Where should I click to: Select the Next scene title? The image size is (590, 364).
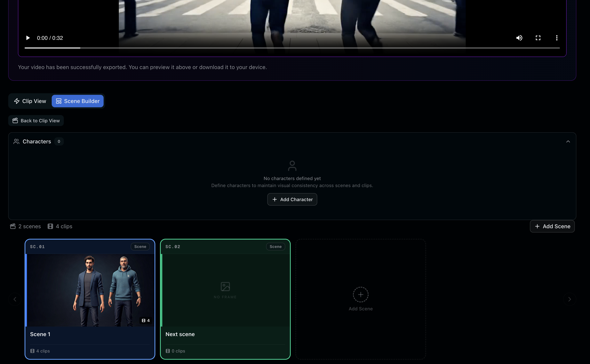(x=180, y=334)
